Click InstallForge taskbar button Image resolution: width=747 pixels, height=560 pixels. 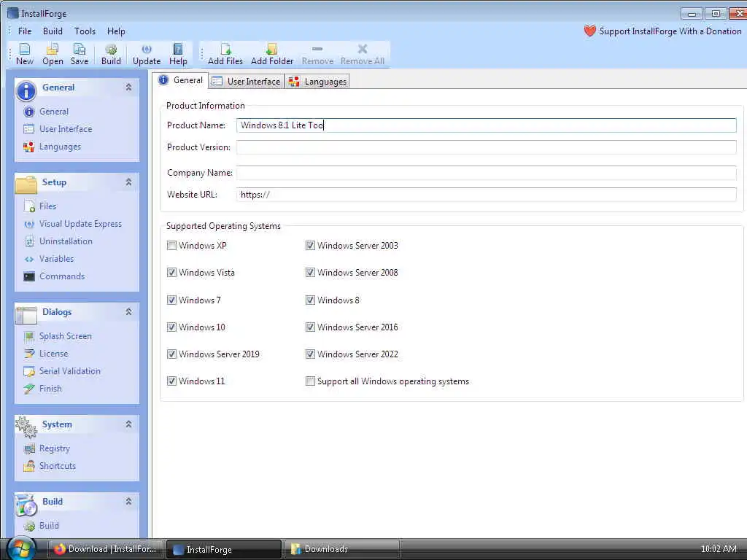224,549
